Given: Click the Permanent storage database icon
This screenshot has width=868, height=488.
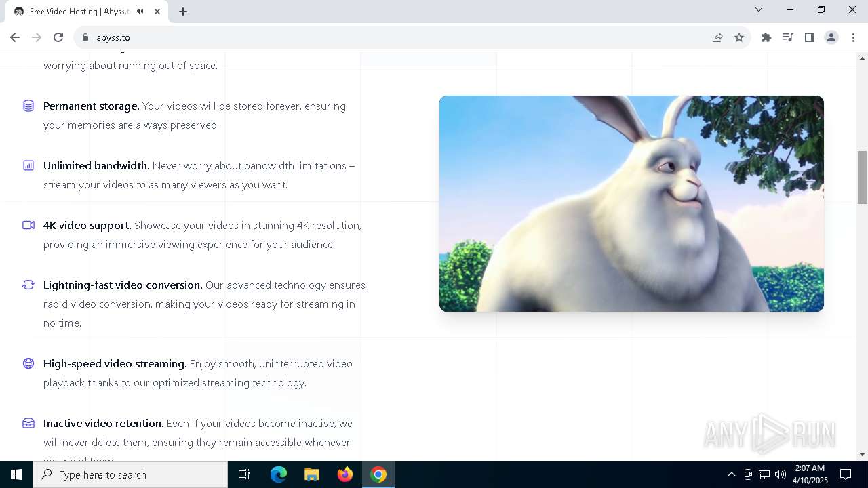Looking at the screenshot, I should coord(28,106).
